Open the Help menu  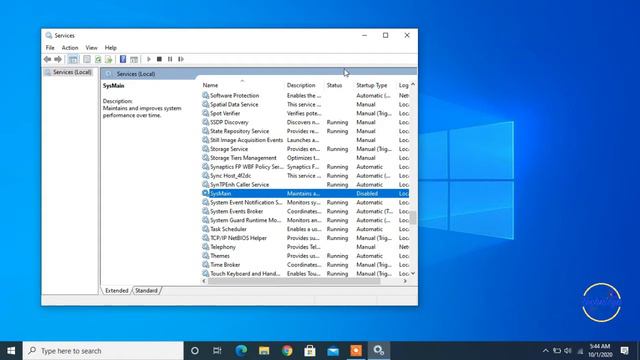[111, 48]
